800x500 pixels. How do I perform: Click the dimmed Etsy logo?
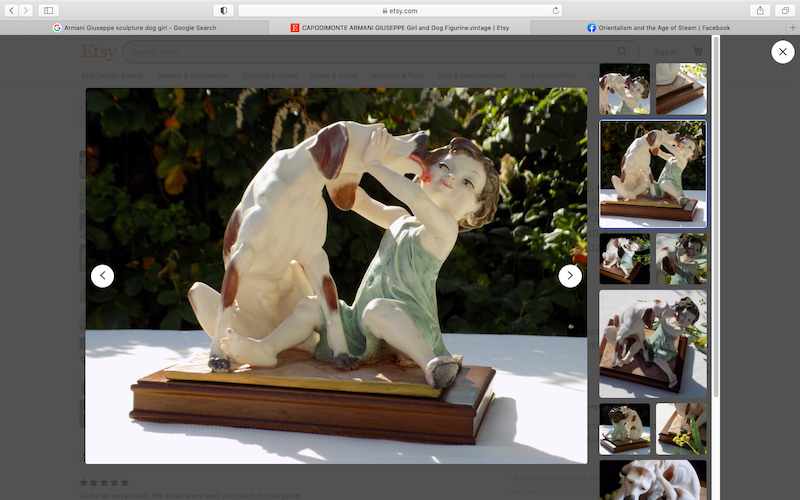point(99,52)
